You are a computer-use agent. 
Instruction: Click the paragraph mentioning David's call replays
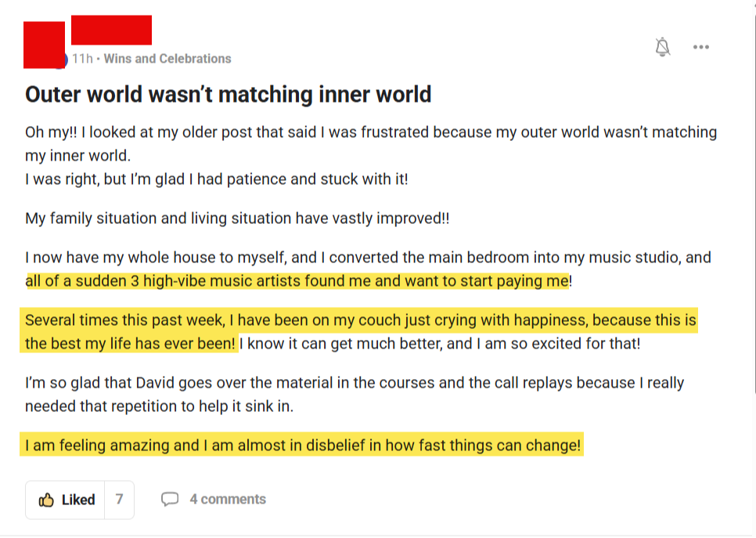tap(355, 394)
